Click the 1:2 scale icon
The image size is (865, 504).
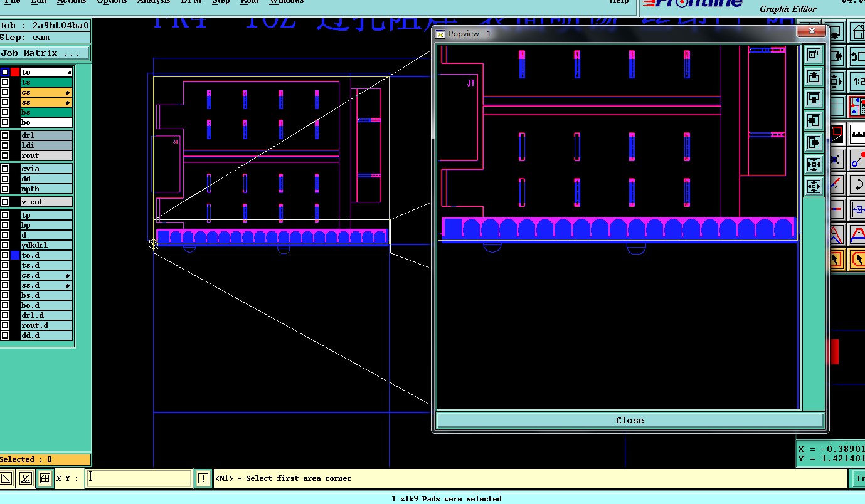coord(857,81)
